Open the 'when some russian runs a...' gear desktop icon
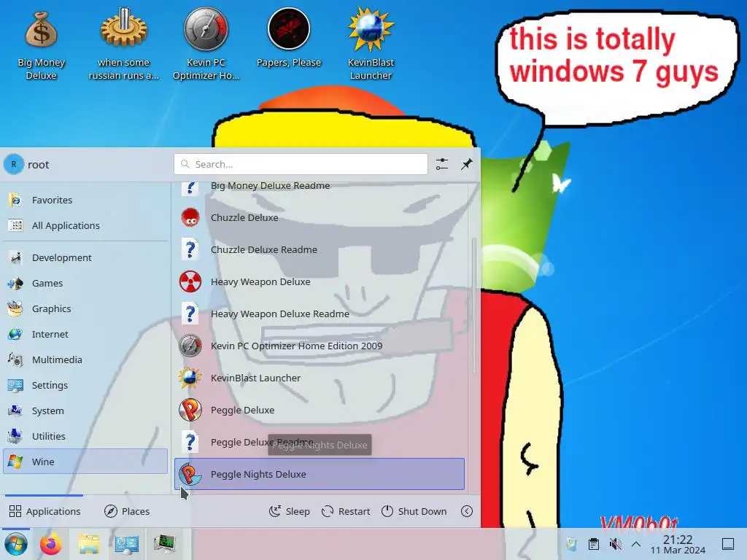The image size is (747, 560). 123,44
